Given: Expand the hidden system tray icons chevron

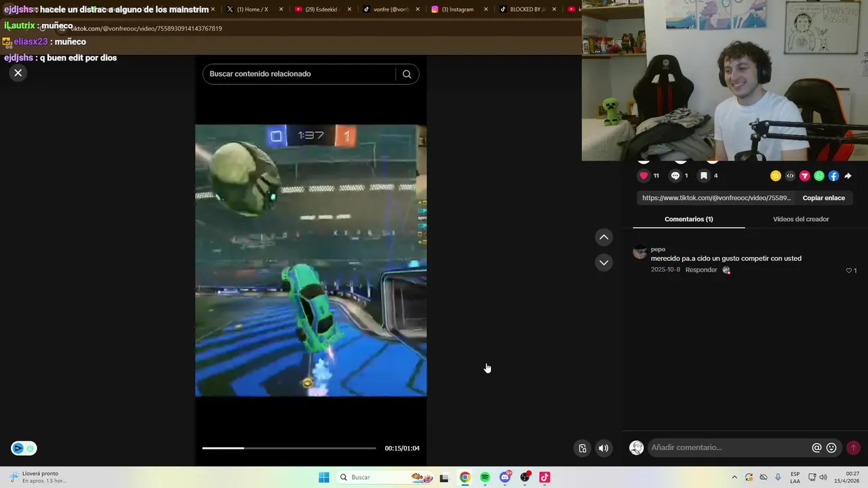Looking at the screenshot, I should point(734,477).
